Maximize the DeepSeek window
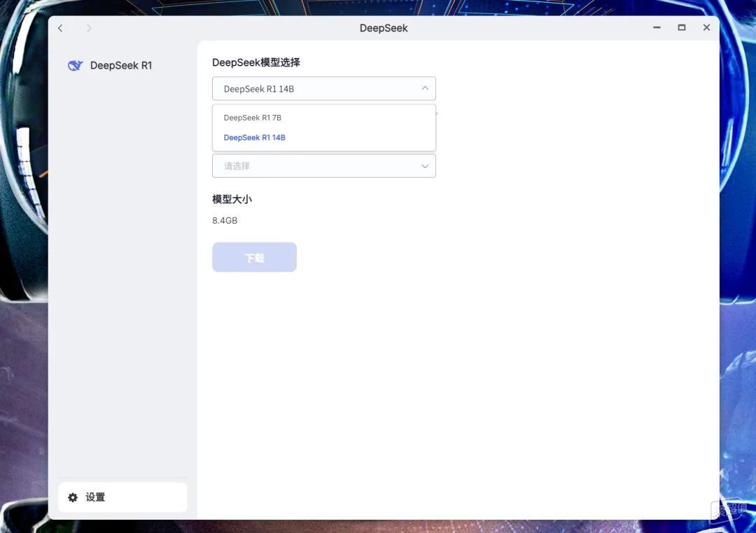The width and height of the screenshot is (756, 533). click(682, 27)
